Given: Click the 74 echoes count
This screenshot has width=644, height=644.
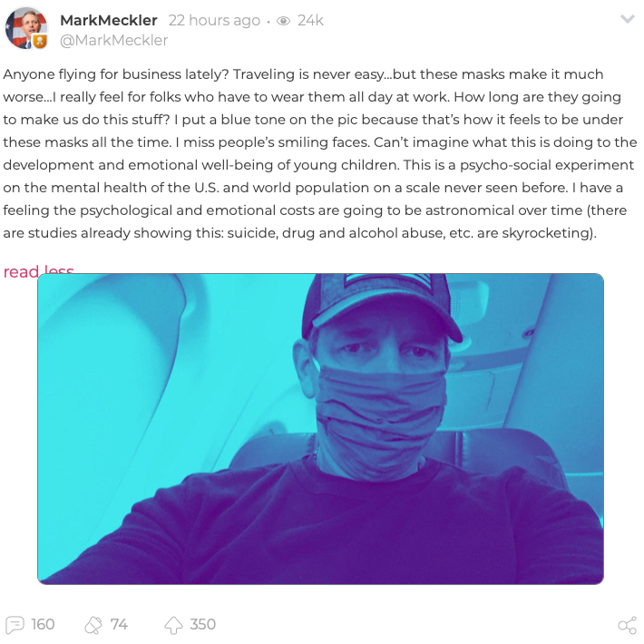Looking at the screenshot, I should [119, 625].
